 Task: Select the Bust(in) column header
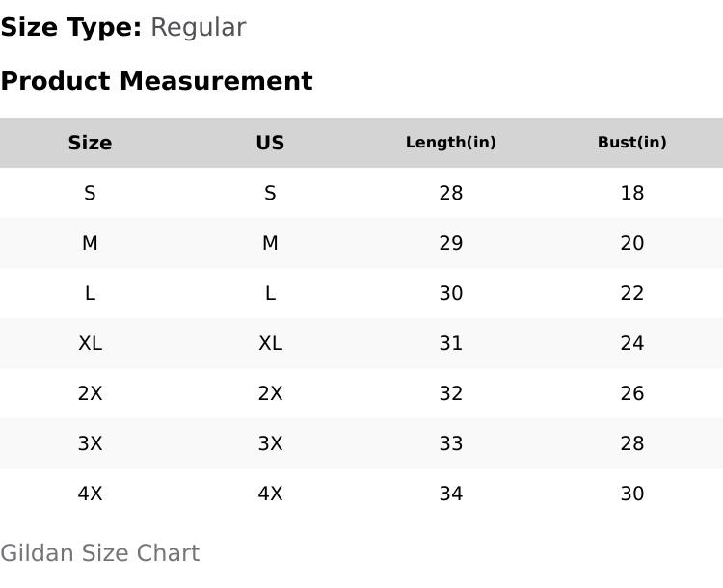coord(631,143)
